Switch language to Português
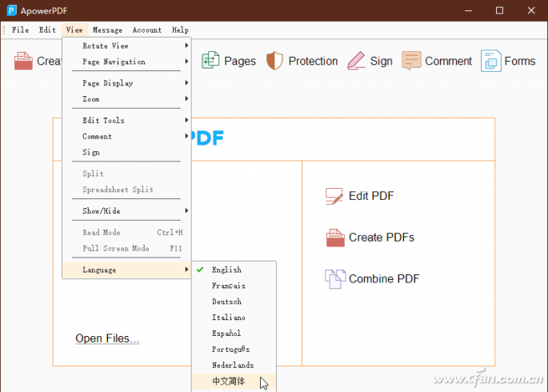This screenshot has height=392, width=548. point(234,350)
